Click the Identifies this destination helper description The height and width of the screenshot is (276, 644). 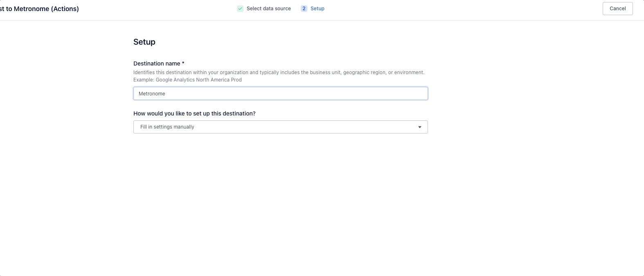(279, 72)
